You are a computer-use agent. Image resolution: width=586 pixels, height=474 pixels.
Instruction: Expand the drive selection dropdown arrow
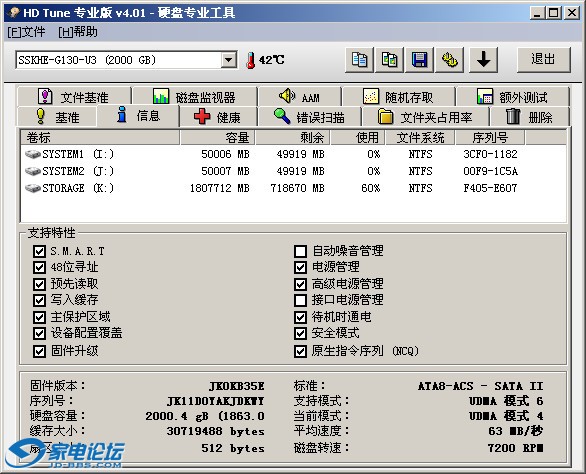[x=228, y=60]
